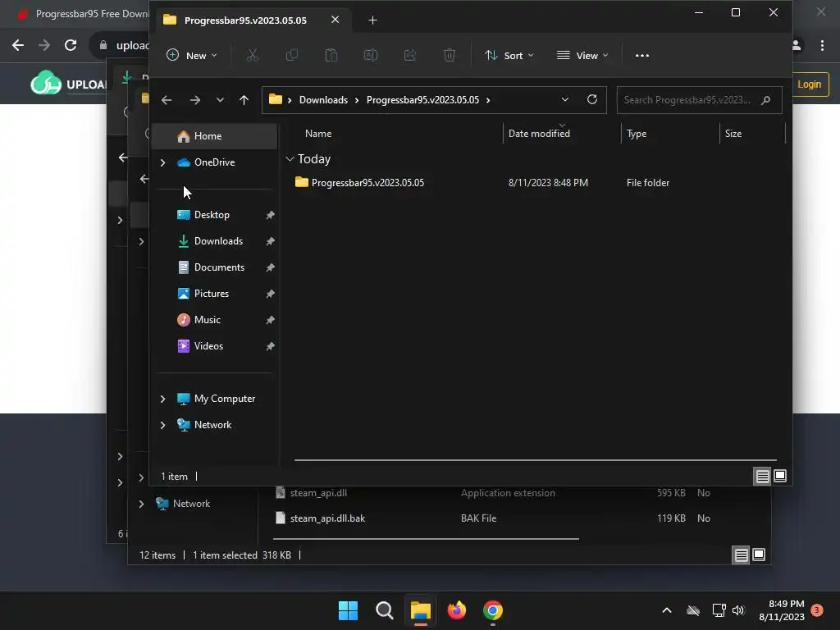Click details view icon in back window
840x630 pixels.
tap(741, 555)
